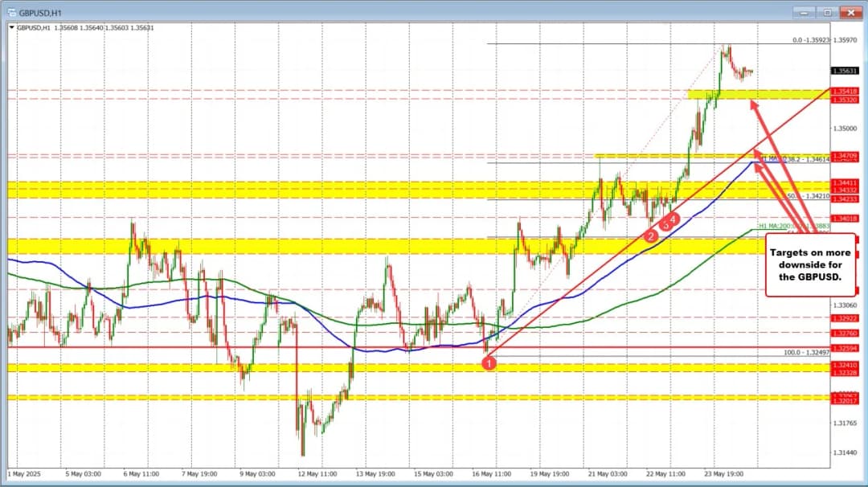Click red circle marker number 1
Viewport: 868px width, 487px height.
(489, 362)
